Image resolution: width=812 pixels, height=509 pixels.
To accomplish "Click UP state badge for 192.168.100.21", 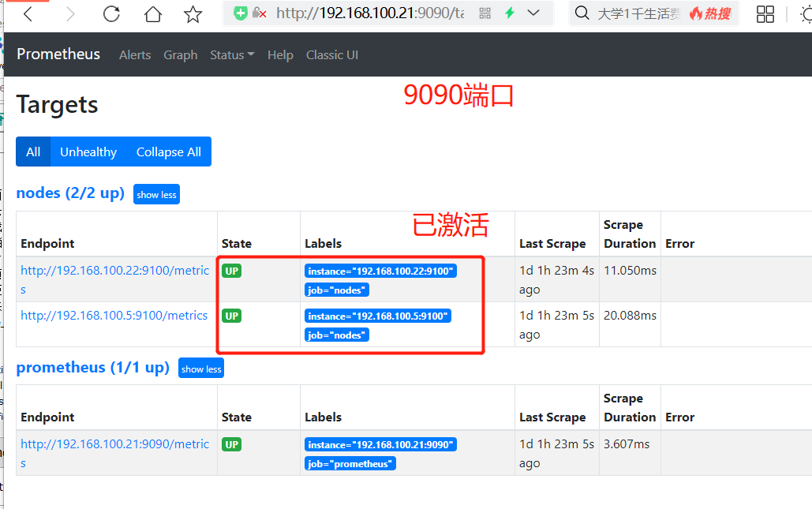I will click(x=231, y=444).
